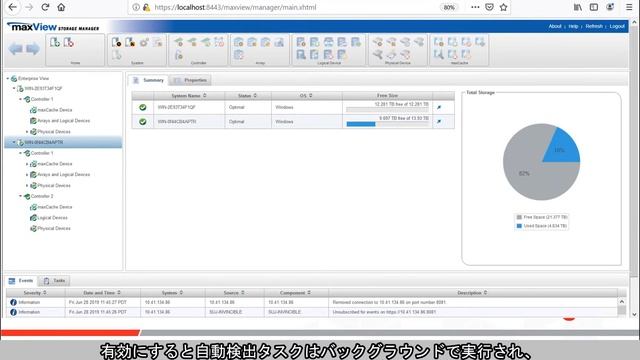640x360 pixels.
Task: Click first bottom-row icon in Physical Device group
Action: tap(378, 55)
